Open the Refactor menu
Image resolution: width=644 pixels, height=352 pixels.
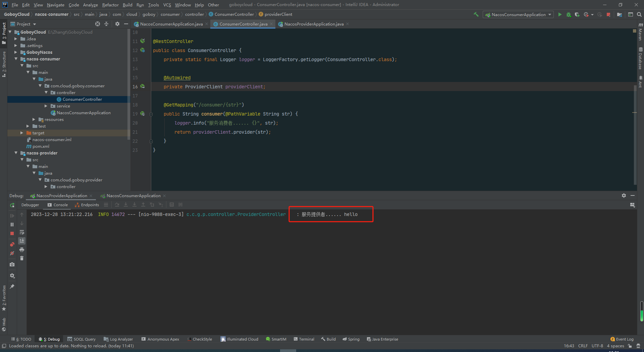pos(110,5)
